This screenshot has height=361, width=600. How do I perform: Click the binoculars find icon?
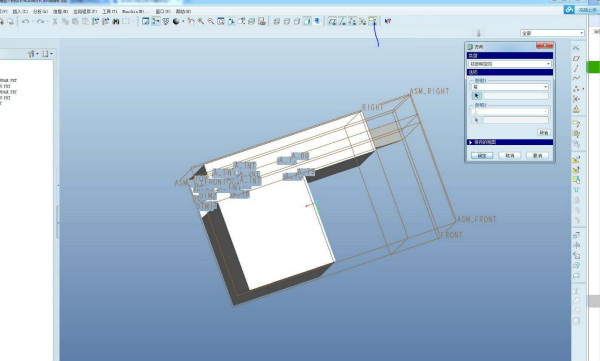(116, 21)
